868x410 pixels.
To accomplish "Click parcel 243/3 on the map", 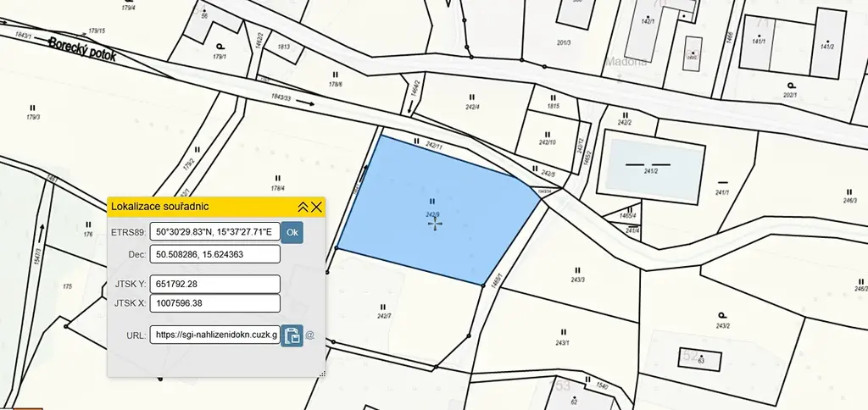I will [578, 271].
